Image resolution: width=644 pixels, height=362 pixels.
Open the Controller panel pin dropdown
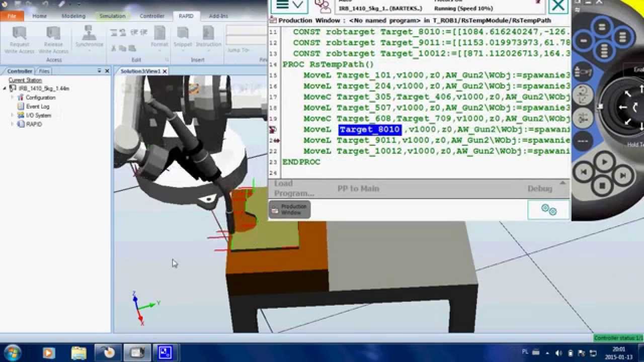click(x=99, y=71)
